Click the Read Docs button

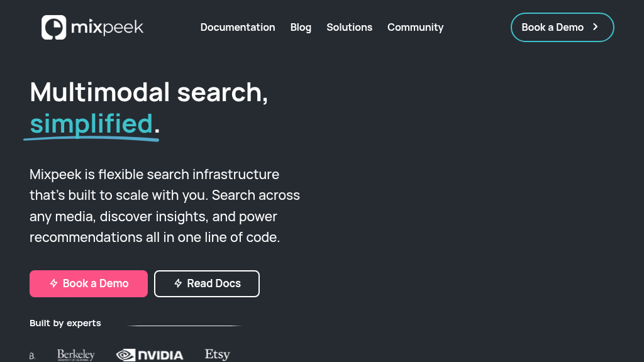click(x=206, y=283)
